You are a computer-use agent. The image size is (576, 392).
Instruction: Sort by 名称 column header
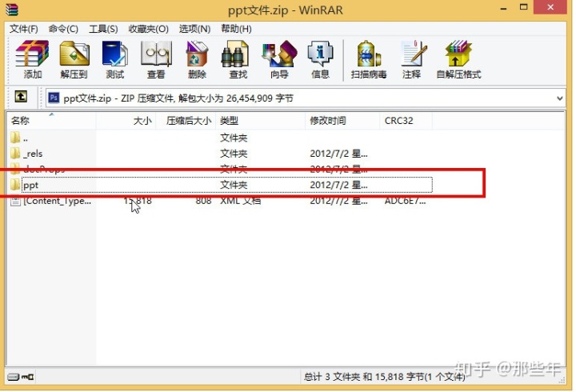[x=51, y=121]
